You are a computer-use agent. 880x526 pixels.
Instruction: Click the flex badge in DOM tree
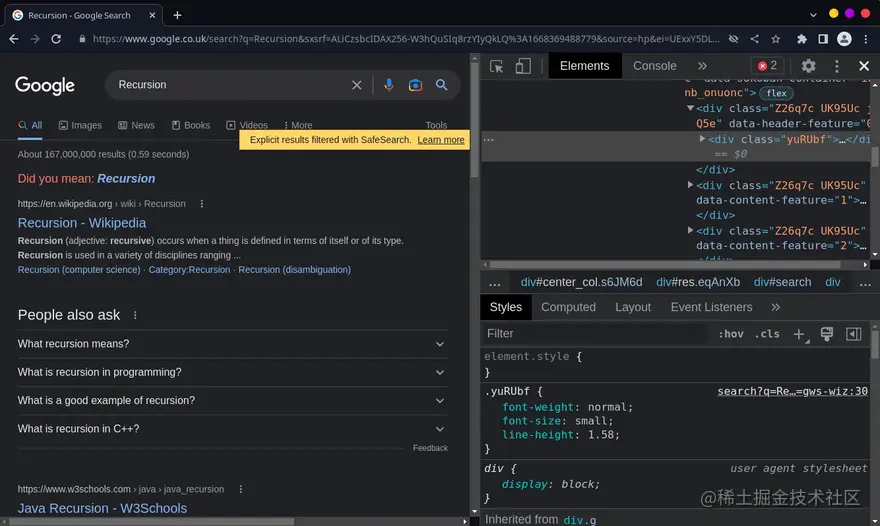click(x=776, y=93)
